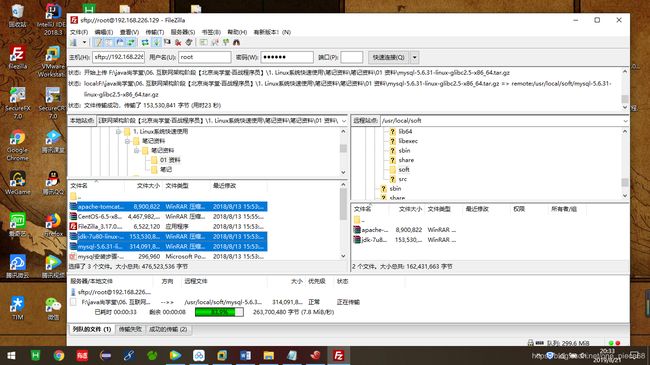
Task: Search for files with binoculars icon
Action: pos(236,42)
